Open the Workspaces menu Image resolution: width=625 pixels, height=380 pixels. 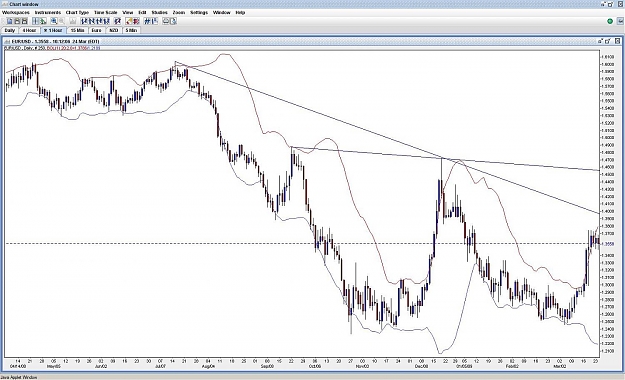[16, 13]
